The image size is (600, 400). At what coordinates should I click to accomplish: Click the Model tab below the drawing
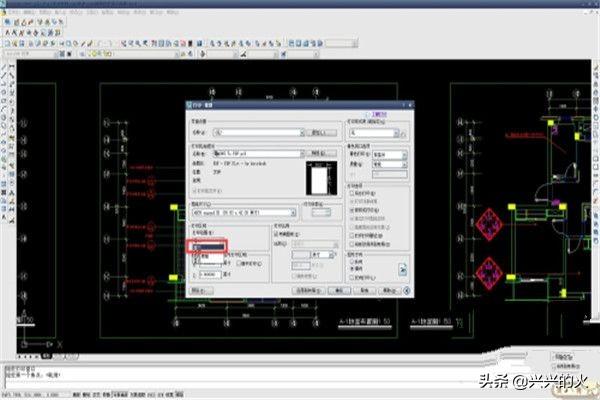[x=47, y=356]
